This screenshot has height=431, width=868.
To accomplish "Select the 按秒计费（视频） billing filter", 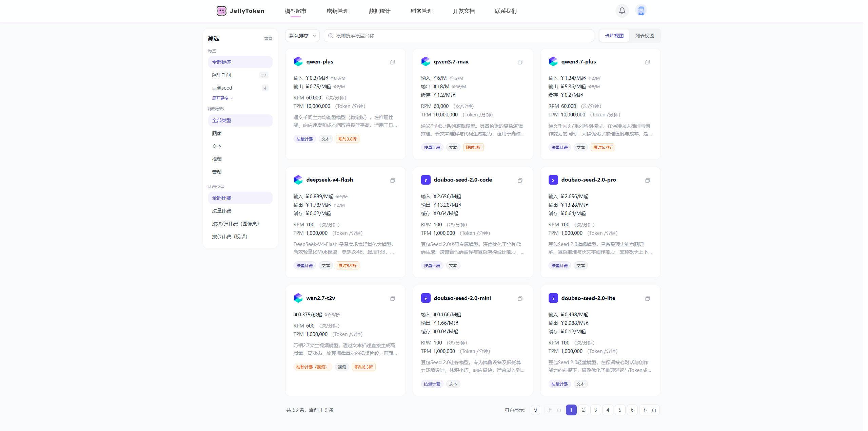I will (240, 237).
